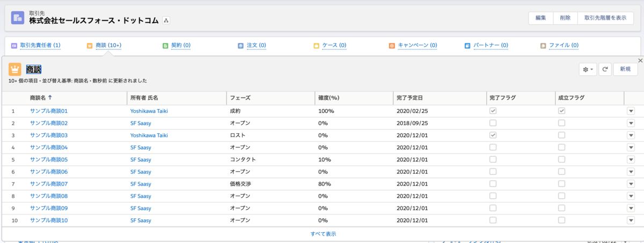Toggle 成立フラグ checkbox for サンプル商談04
The image size is (644, 243).
pos(561,147)
